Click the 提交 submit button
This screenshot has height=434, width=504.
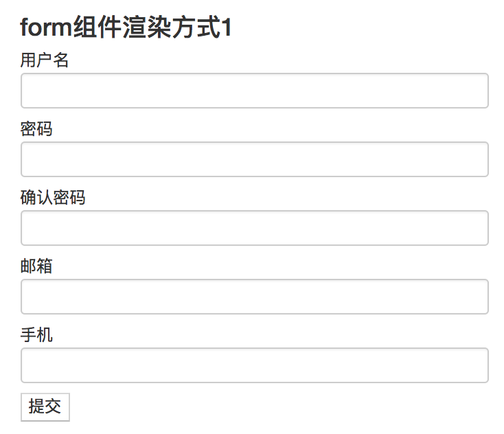[45, 406]
